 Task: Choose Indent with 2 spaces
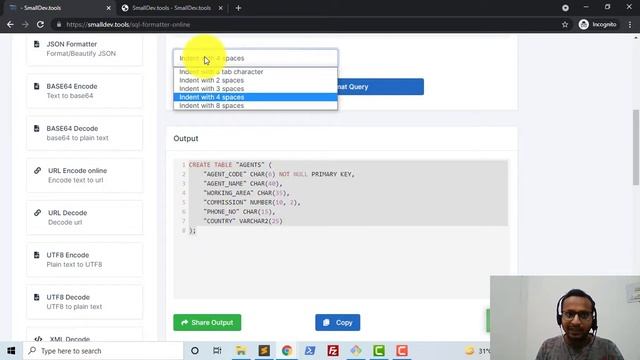[256, 80]
